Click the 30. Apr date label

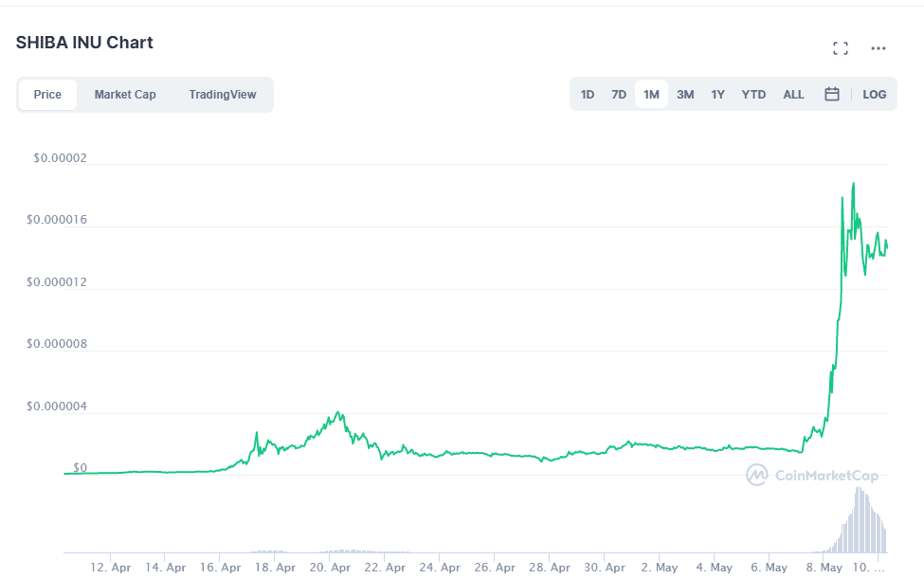point(605,568)
